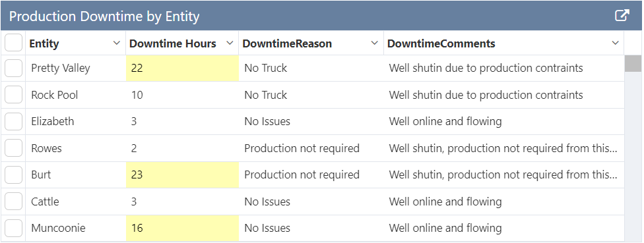Click the vertical scrollbar thumb
The image size is (644, 243).
pyautogui.click(x=633, y=63)
